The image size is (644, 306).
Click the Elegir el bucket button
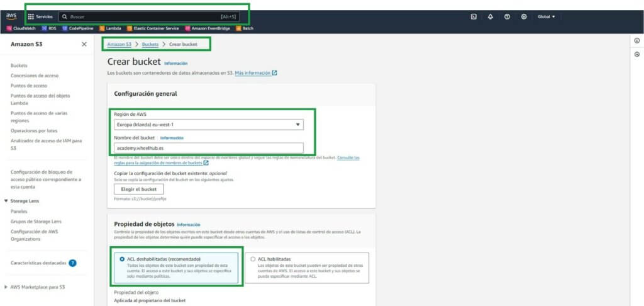tap(139, 189)
